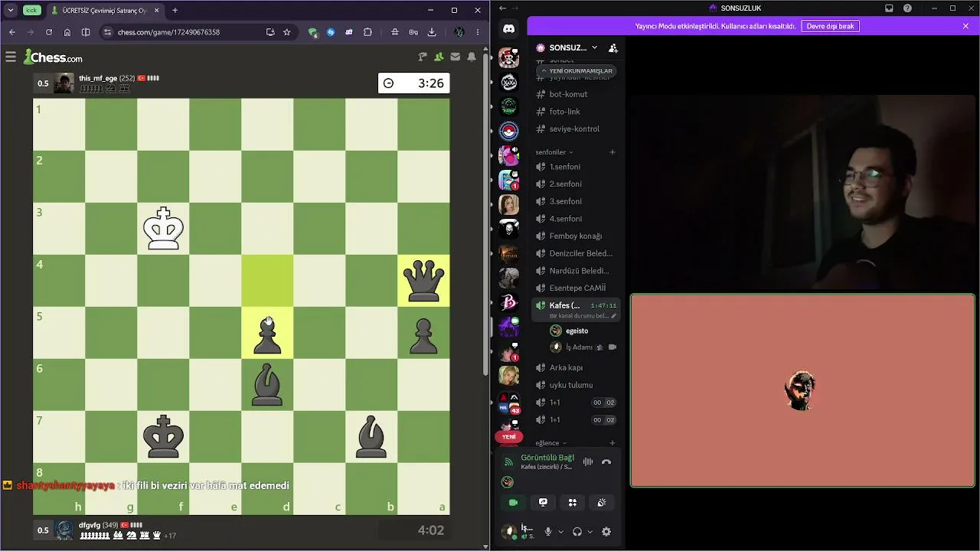Screen dimensions: 980x551
Task: Reload the chess.com page
Action: 49,32
